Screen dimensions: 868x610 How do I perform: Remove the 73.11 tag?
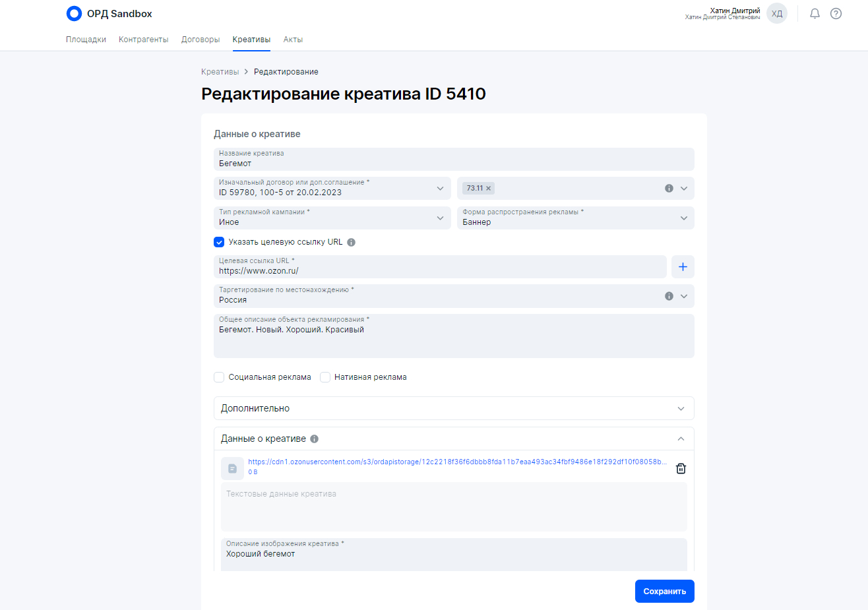[489, 189]
